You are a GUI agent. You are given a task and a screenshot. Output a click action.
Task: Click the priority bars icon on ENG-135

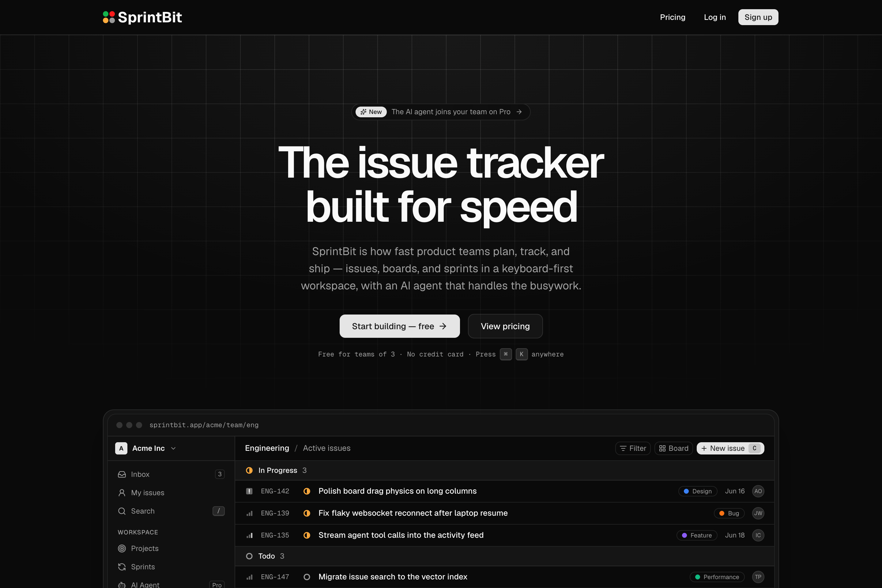tap(249, 536)
